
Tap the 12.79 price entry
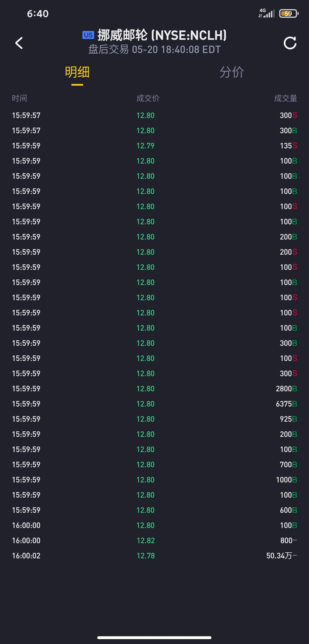(x=145, y=146)
